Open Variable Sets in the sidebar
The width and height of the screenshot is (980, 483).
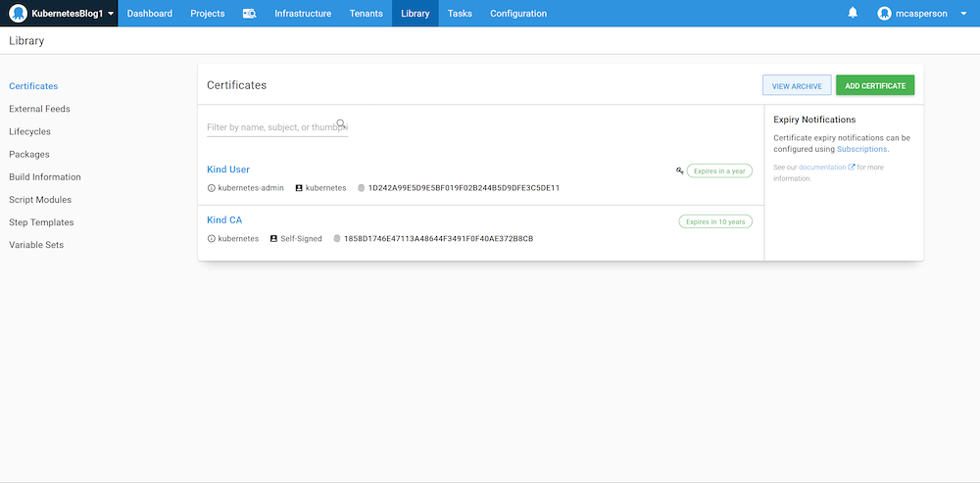pos(36,245)
